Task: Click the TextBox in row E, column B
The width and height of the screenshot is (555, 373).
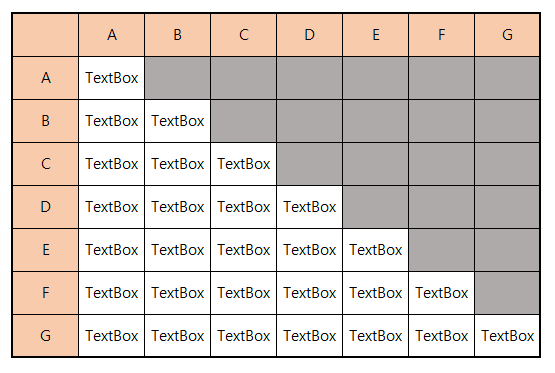Action: (x=178, y=250)
